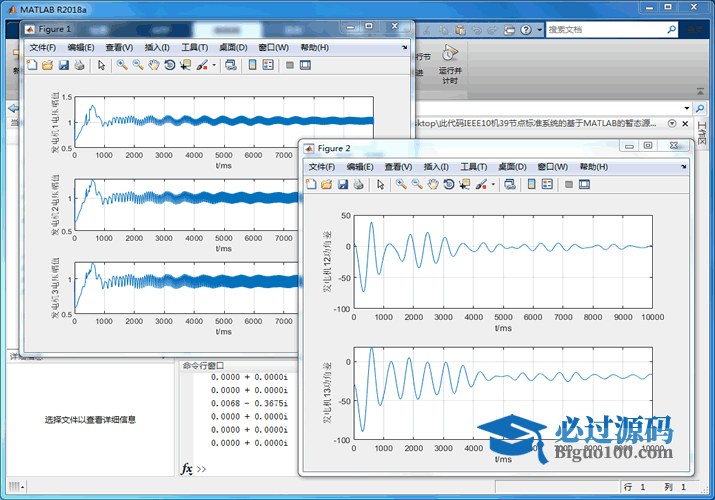Dock Figure 1 using the menu bar arrow
Screen dimensions: 715x500
[404, 47]
